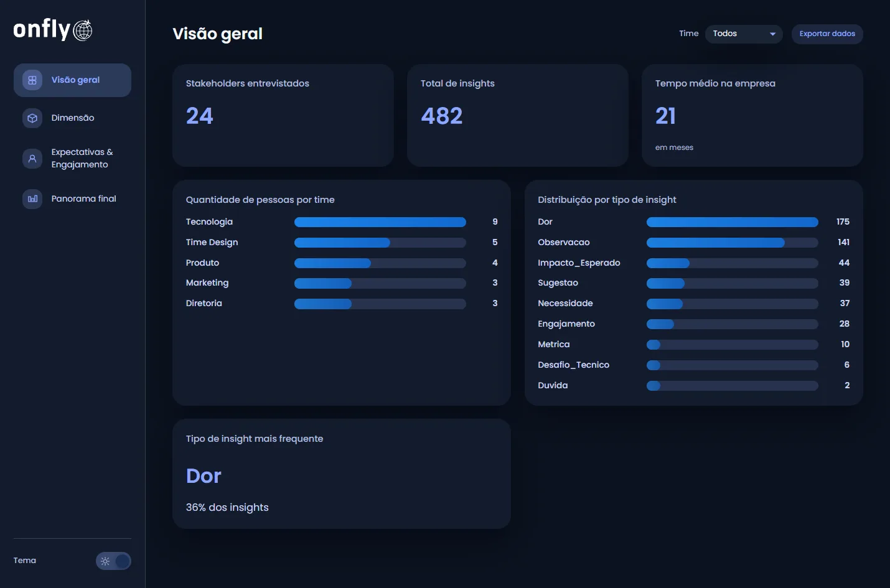890x588 pixels.
Task: Click the Metrica label
Action: coord(554,345)
